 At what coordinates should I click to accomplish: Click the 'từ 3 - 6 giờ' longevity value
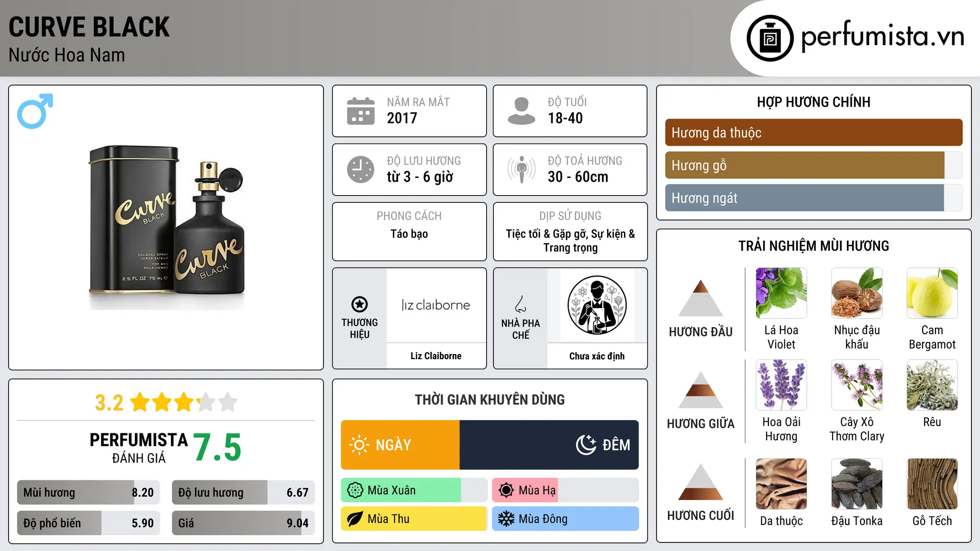tap(420, 177)
